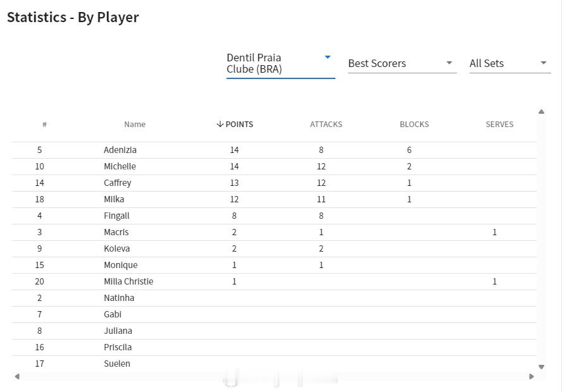Click on player Caffrey's name
This screenshot has width=562, height=392.
pos(118,183)
